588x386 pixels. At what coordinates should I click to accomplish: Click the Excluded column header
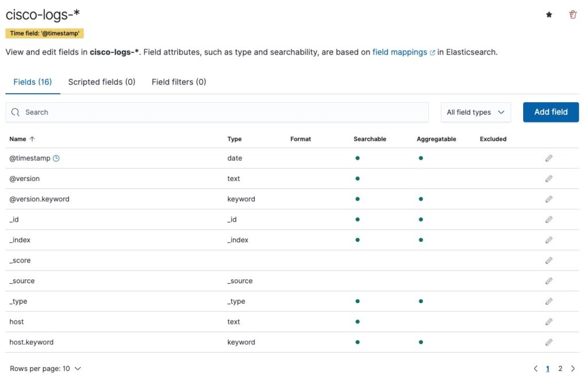tap(493, 139)
